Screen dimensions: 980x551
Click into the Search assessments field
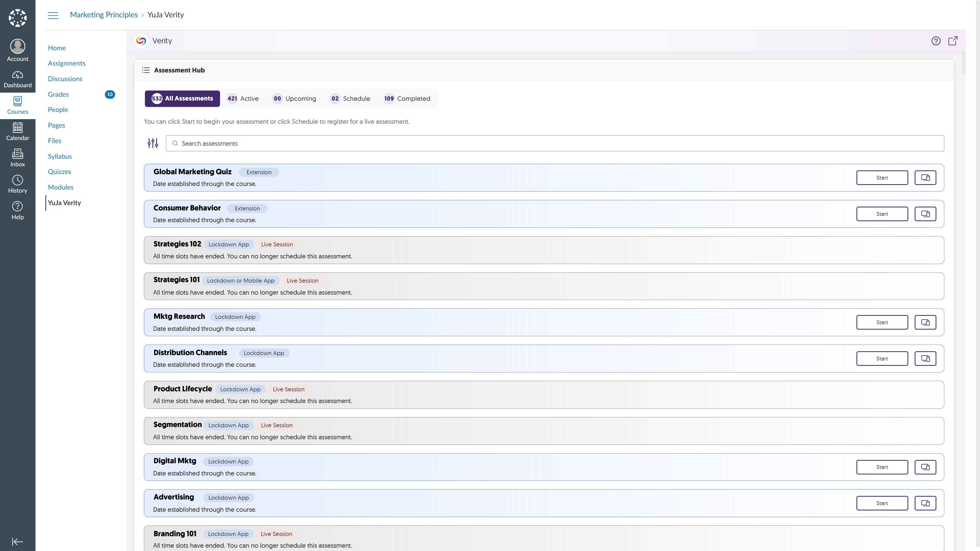point(555,143)
